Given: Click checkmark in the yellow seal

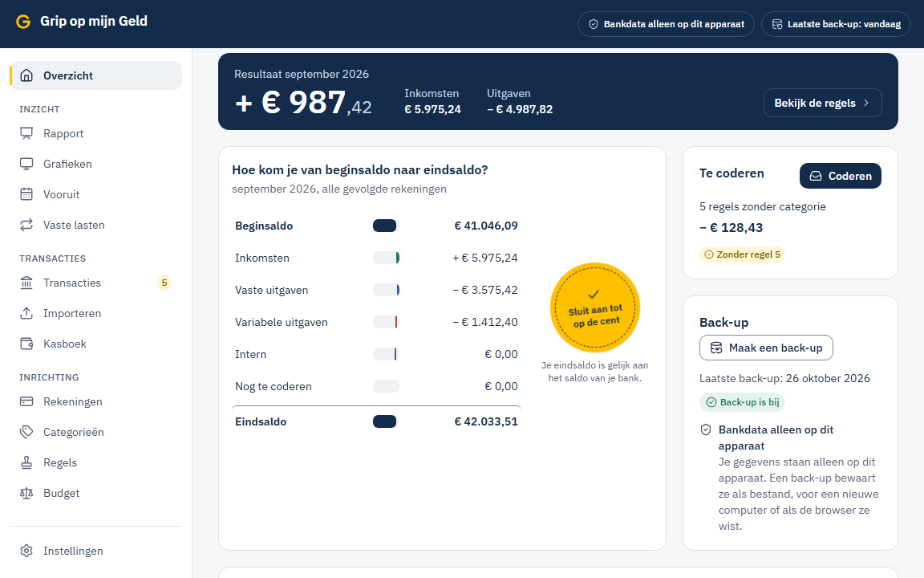Looking at the screenshot, I should tap(594, 294).
